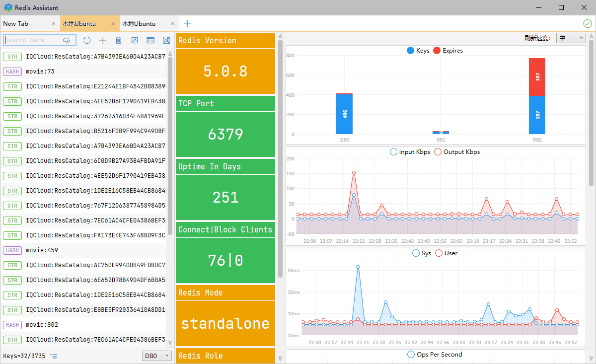Image resolution: width=596 pixels, height=364 pixels.
Task: Click the Redis Role card header
Action: pyautogui.click(x=225, y=356)
